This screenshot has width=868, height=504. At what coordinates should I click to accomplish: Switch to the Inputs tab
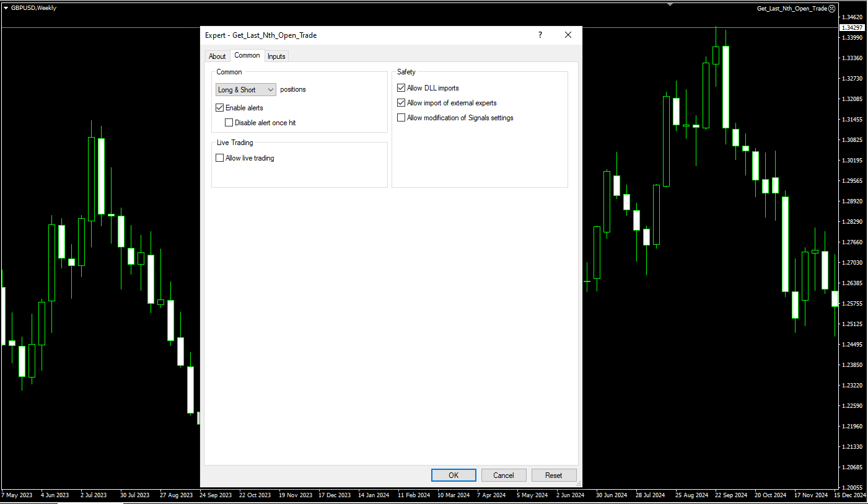pos(276,56)
